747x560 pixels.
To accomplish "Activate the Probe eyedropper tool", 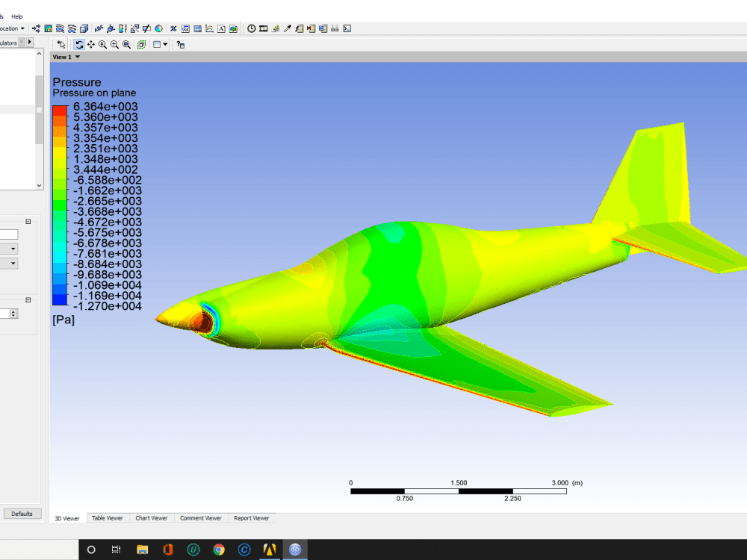I will 288,28.
